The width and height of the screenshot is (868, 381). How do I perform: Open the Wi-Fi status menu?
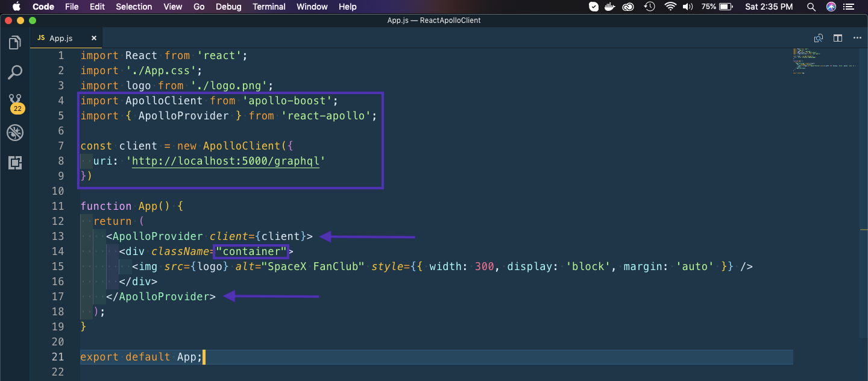(x=670, y=7)
